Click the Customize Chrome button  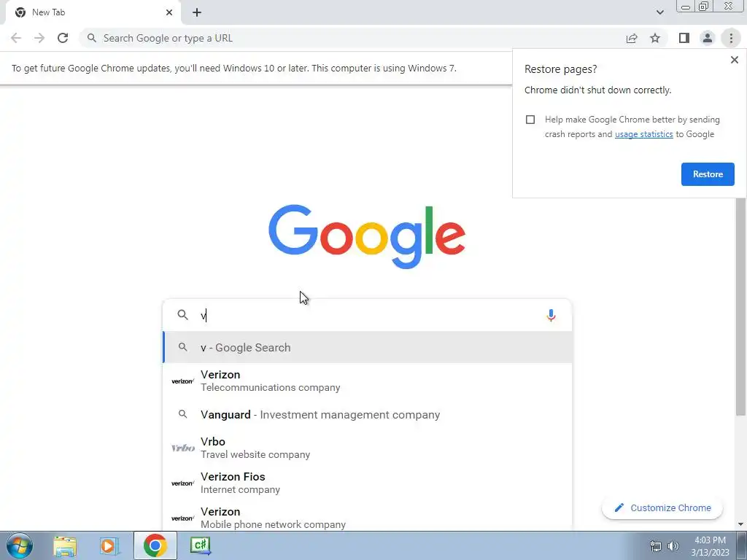[x=662, y=508]
